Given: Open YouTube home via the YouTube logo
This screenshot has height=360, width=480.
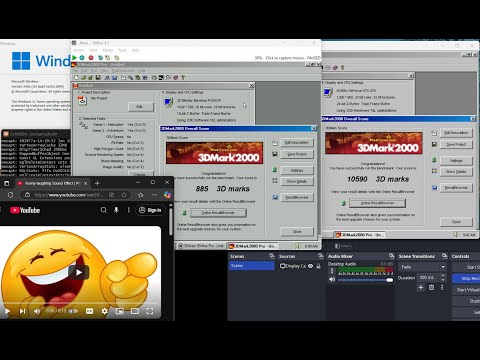Looking at the screenshot, I should point(25,210).
